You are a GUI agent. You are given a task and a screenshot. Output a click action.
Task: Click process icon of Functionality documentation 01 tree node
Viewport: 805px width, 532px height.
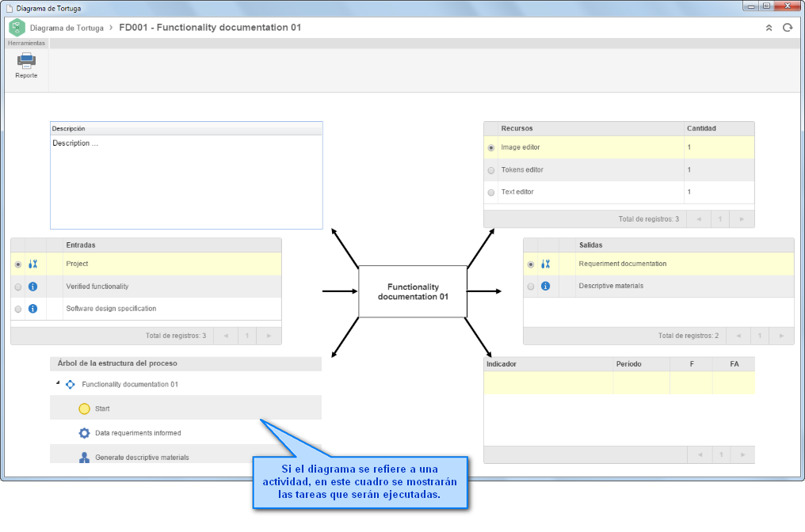[71, 384]
